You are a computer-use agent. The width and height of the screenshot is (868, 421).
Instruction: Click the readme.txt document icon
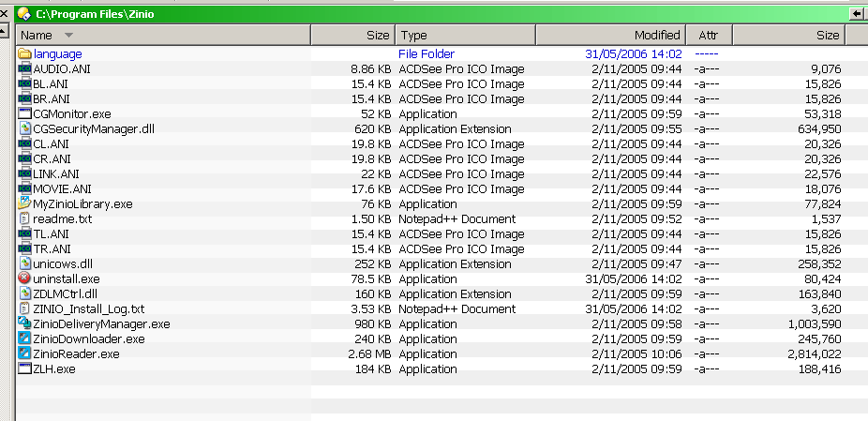click(24, 218)
